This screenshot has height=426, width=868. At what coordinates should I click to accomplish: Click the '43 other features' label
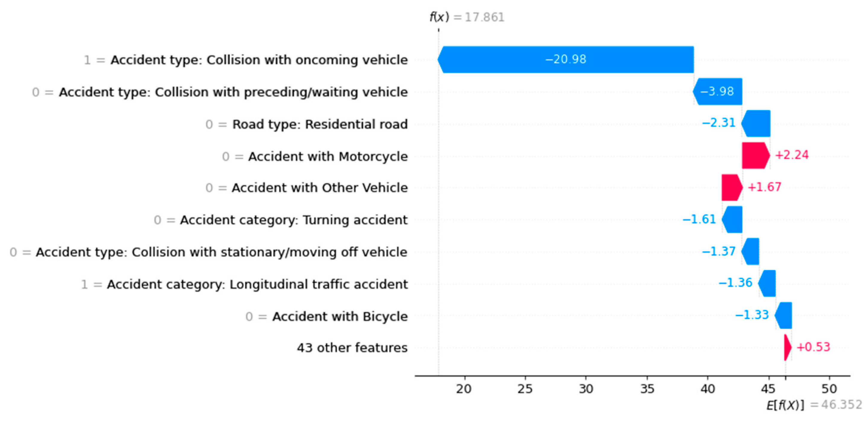pos(352,348)
